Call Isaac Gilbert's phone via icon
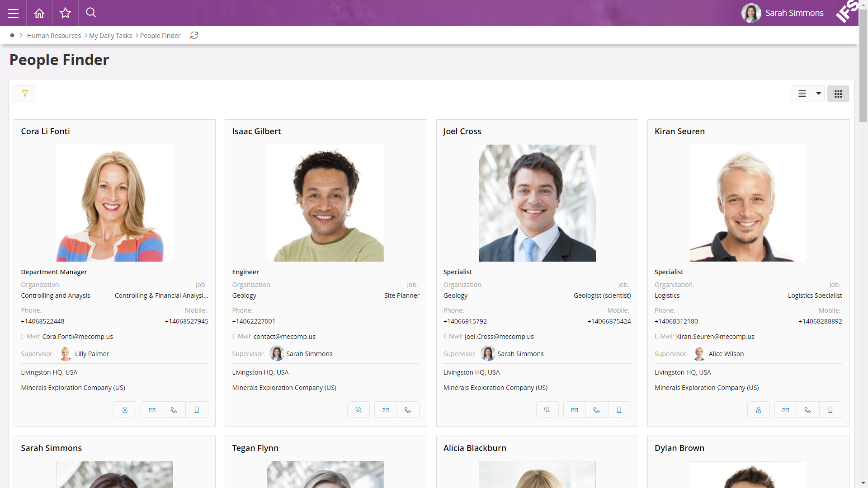Viewport: 868px width, 488px height. click(x=408, y=410)
